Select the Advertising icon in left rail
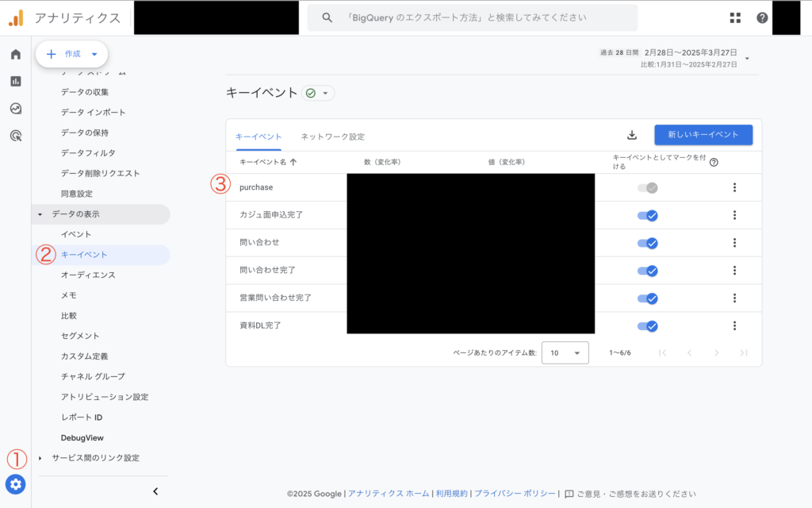The image size is (812, 508). (15, 136)
